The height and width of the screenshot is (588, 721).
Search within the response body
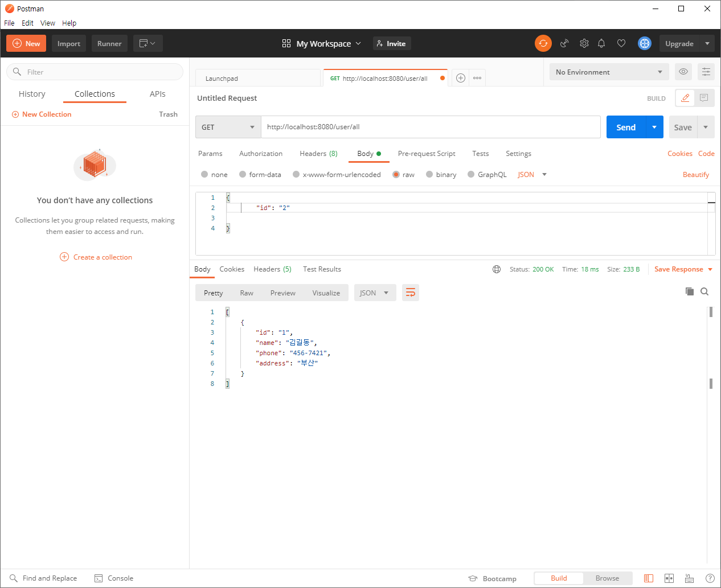(704, 291)
